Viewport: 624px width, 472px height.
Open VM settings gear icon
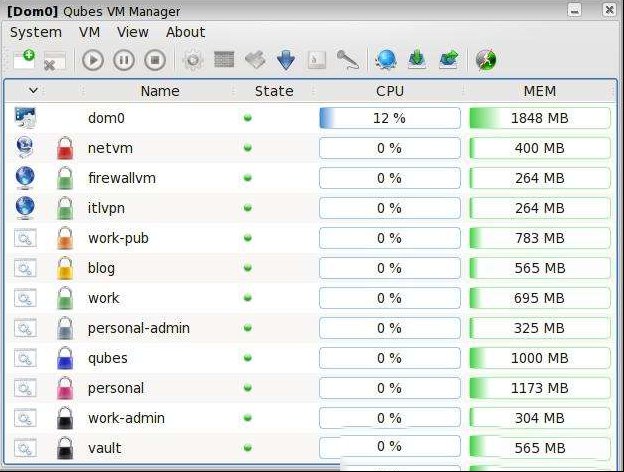[x=193, y=60]
